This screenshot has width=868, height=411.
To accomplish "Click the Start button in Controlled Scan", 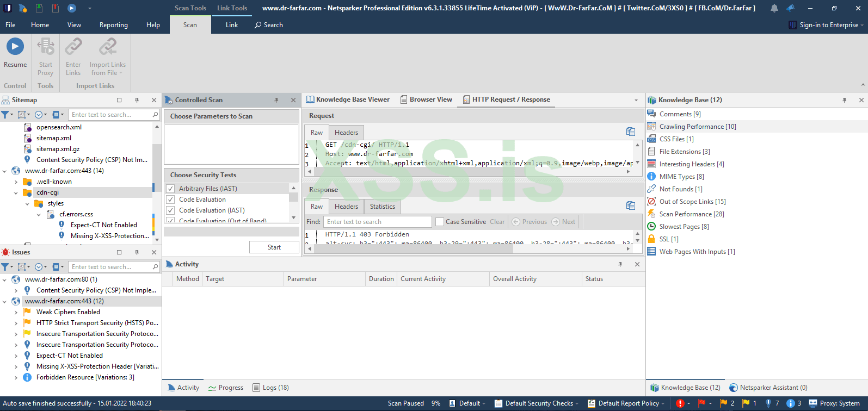I will point(274,247).
